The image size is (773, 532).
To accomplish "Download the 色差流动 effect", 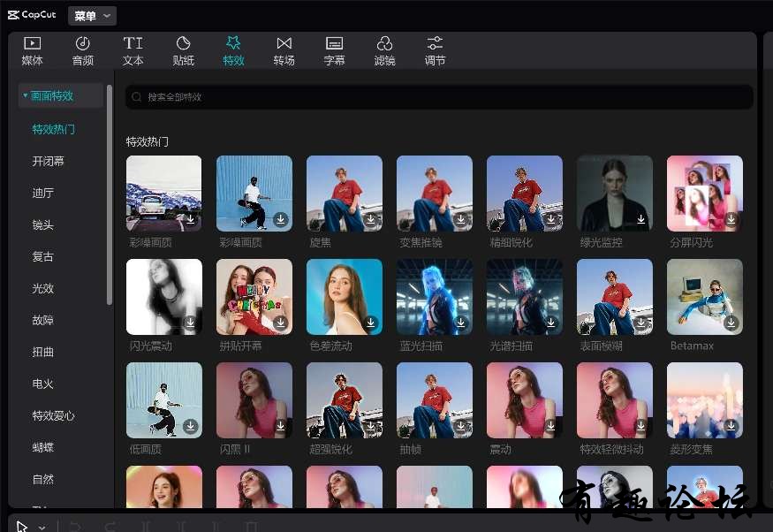I will point(371,323).
